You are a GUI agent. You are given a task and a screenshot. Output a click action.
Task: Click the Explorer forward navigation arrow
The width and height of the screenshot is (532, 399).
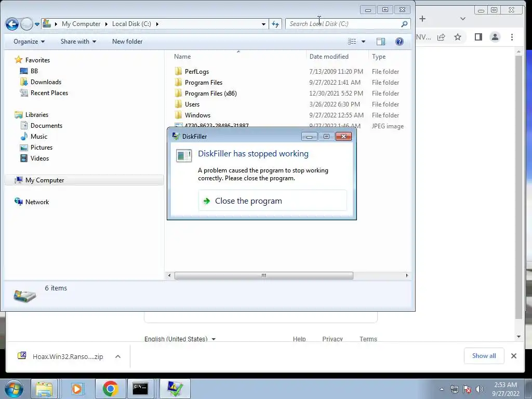pyautogui.click(x=26, y=24)
